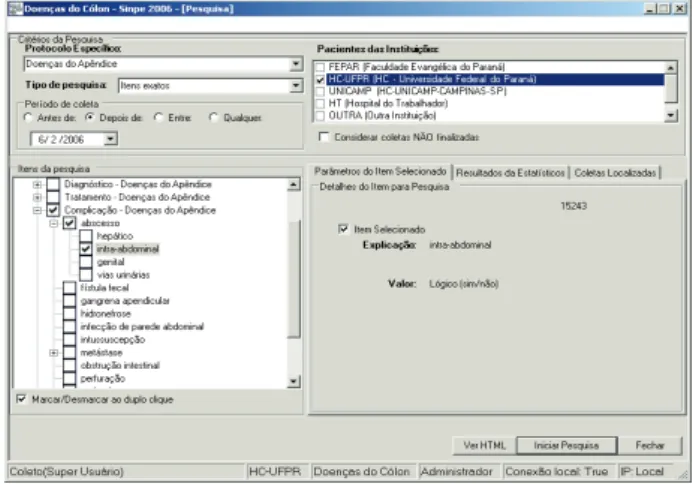Check the FEPAR institution checkbox
Viewport: 693px width, 484px height.
tap(320, 67)
